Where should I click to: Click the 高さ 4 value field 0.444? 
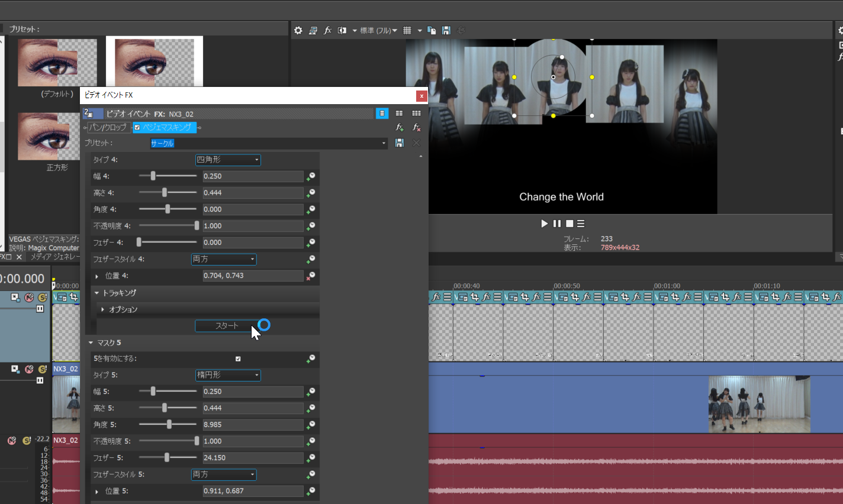click(x=253, y=193)
